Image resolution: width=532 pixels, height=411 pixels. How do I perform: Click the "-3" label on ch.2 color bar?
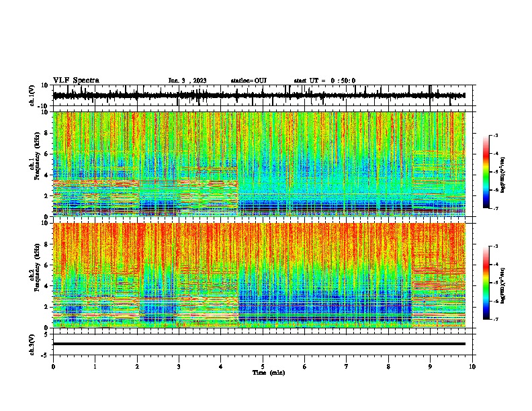click(x=495, y=246)
